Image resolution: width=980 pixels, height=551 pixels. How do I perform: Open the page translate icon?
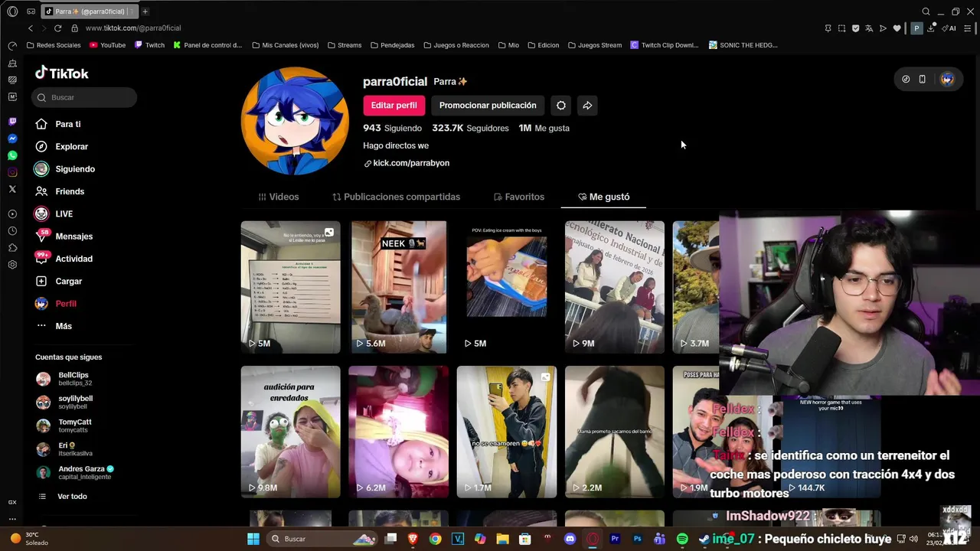(869, 28)
